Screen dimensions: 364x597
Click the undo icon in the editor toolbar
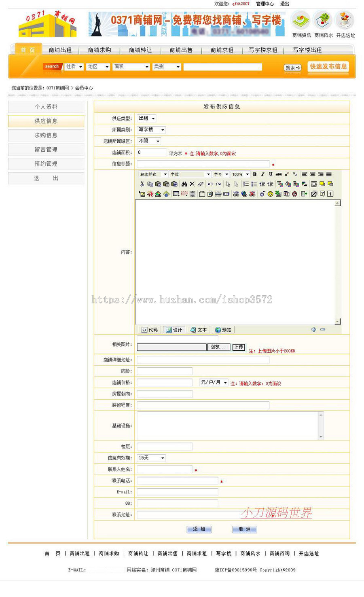pyautogui.click(x=210, y=183)
